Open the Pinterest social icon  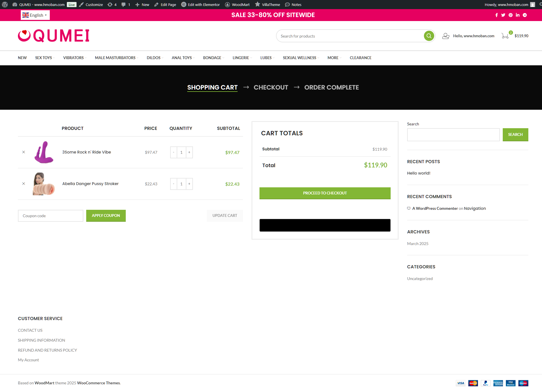pyautogui.click(x=511, y=15)
